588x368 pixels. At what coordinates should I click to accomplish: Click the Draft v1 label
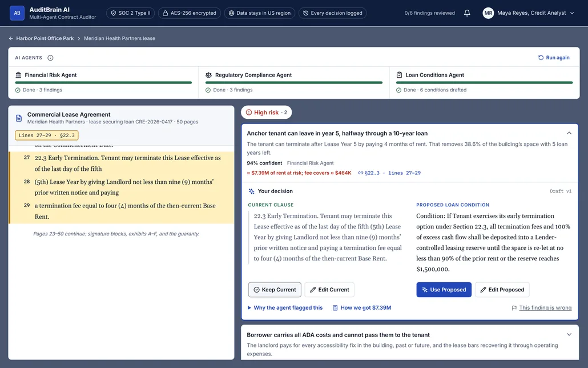561,191
